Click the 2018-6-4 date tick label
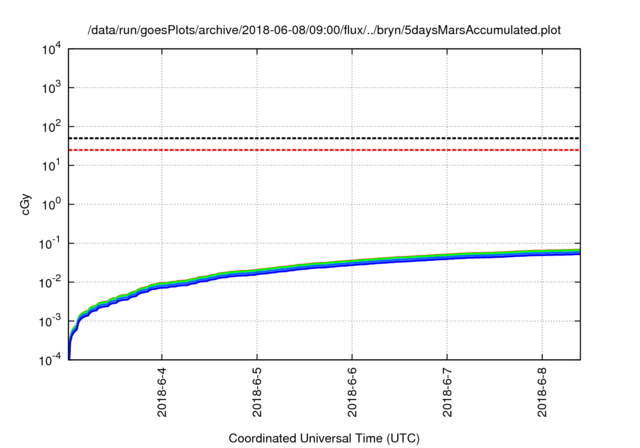Screen dimensions: 640x448 (x=162, y=392)
